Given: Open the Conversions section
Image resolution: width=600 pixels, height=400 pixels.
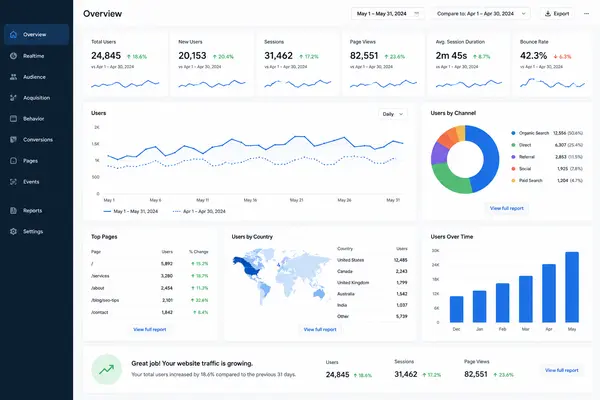Looking at the screenshot, I should tap(37, 140).
